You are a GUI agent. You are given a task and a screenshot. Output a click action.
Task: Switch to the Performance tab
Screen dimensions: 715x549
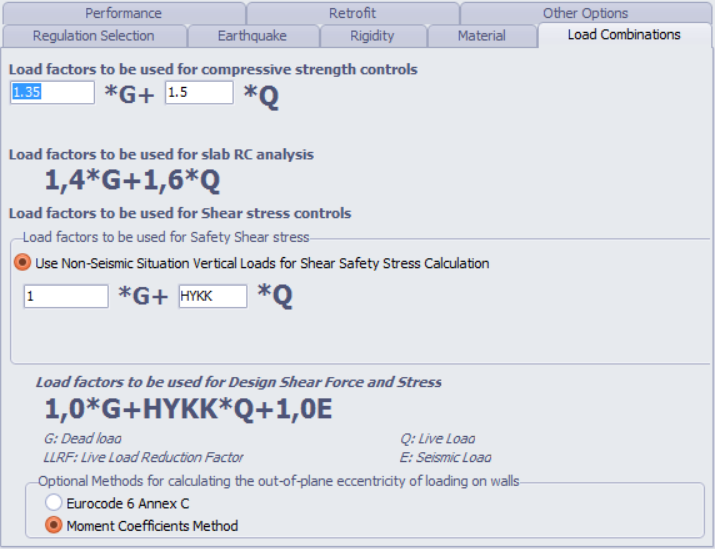click(123, 13)
